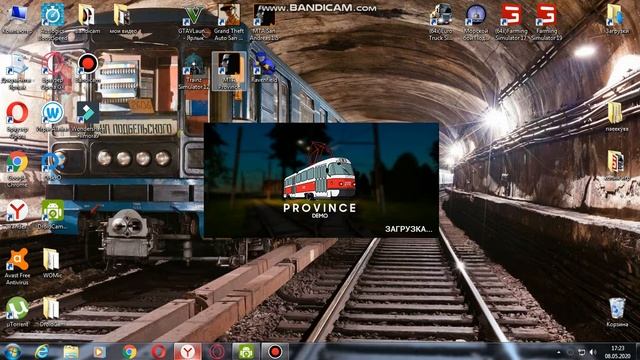The width and height of the screenshot is (640, 360).
Task: Click the Show desktop strip
Action: point(637,352)
